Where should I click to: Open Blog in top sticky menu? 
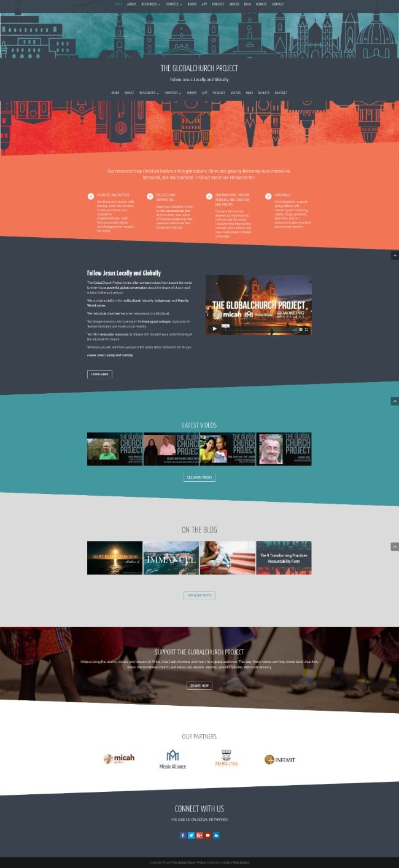click(x=247, y=4)
